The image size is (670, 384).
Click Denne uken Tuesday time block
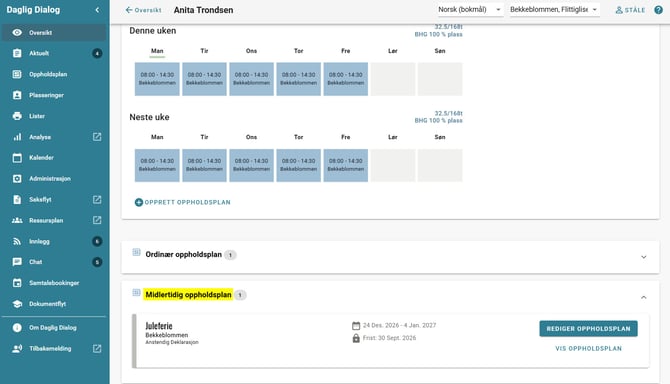coord(204,79)
